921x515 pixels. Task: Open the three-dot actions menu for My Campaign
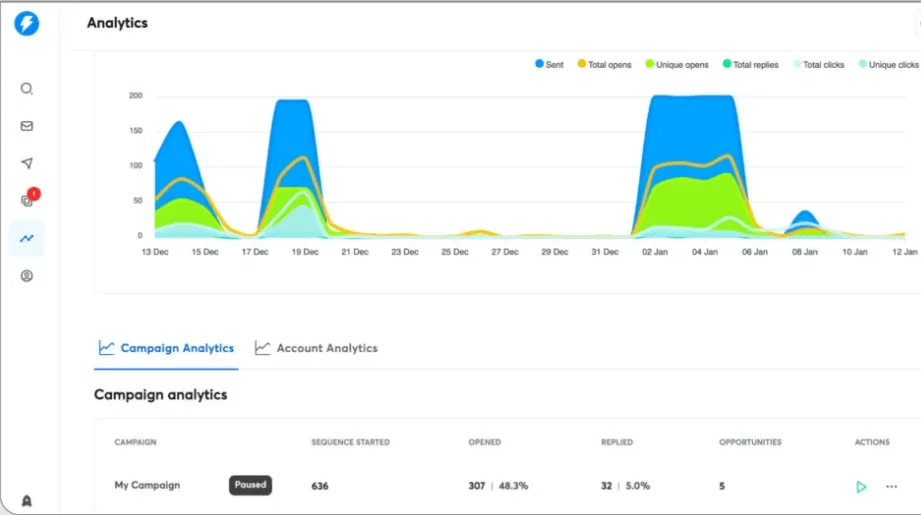[891, 487]
